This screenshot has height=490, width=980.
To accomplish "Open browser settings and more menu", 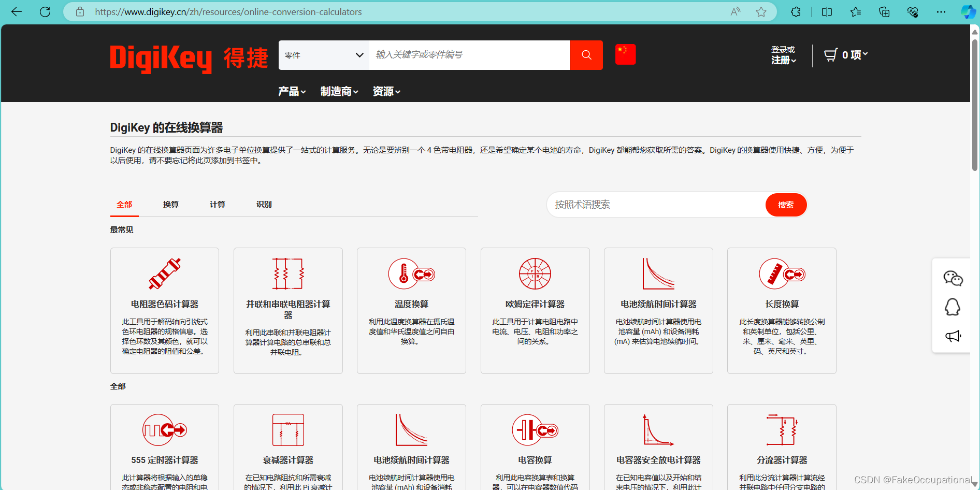I will tap(941, 12).
